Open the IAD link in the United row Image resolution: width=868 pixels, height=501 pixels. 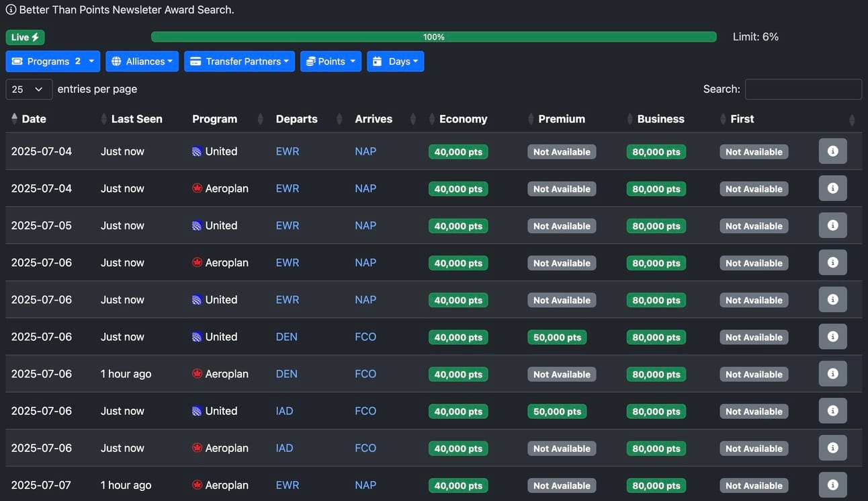pyautogui.click(x=285, y=410)
